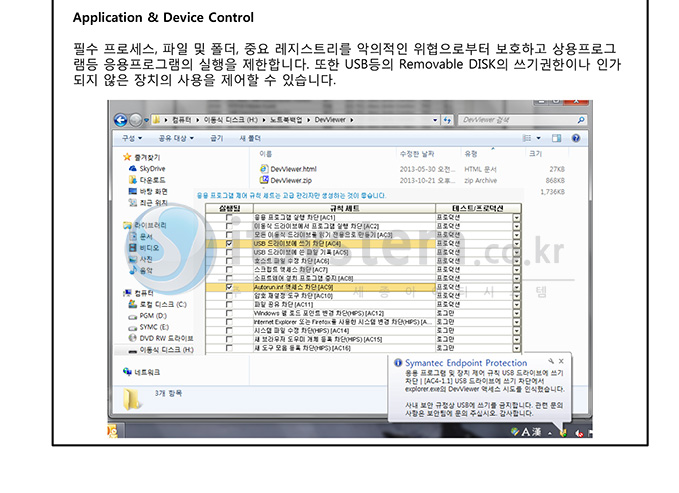This screenshot has height=493, width=679.
Task: Enable the 응용 프로그램 실행 차단 [AC1] checkbox
Action: click(229, 217)
